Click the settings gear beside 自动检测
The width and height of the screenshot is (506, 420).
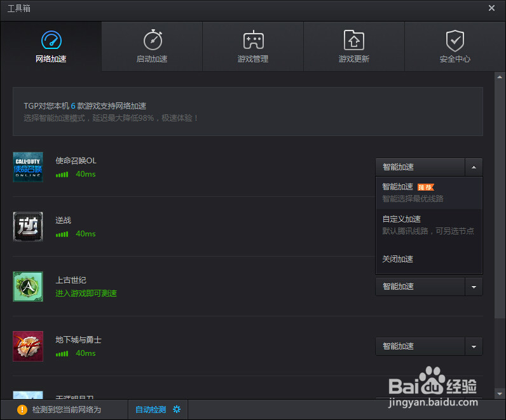coord(177,409)
